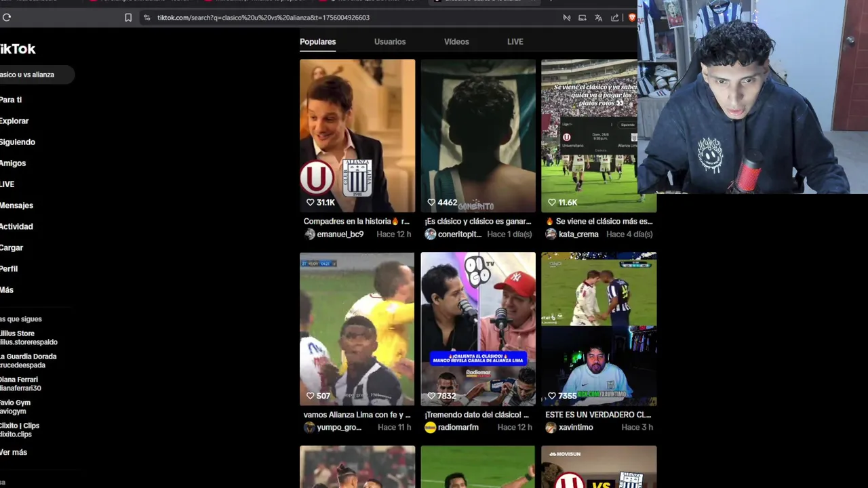Click the 'Se viene el clásico más es...' caption

coord(599,221)
